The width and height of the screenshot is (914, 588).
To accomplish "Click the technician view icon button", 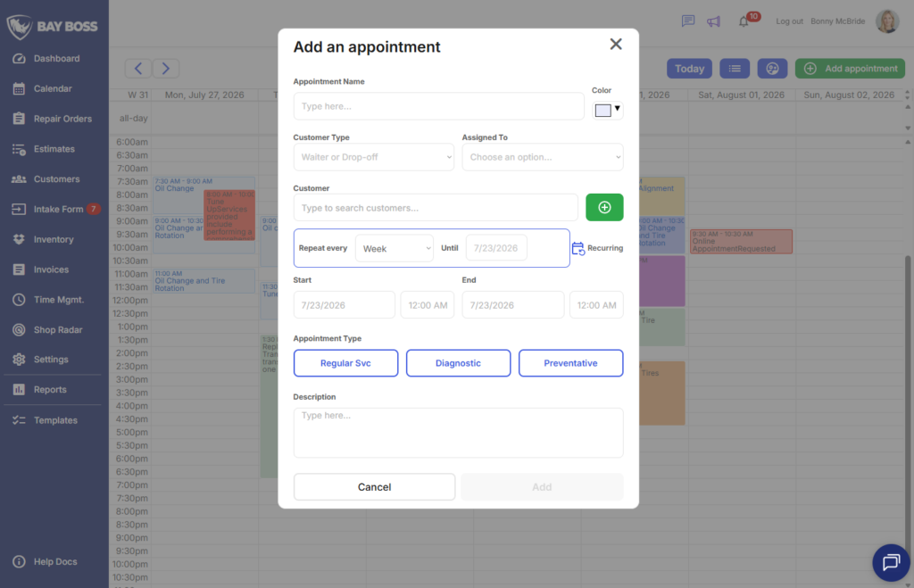I will click(x=772, y=68).
